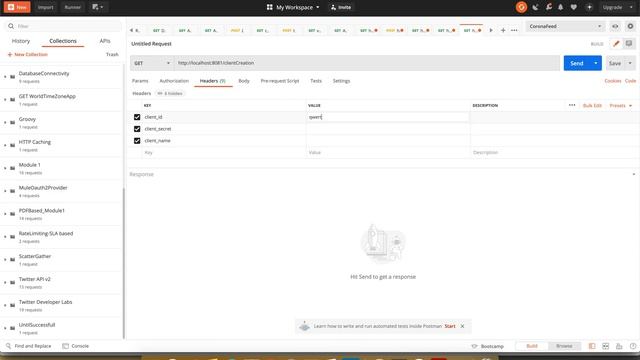The image size is (640, 360).
Task: Switch to the Pre-request Script tab
Action: (280, 81)
